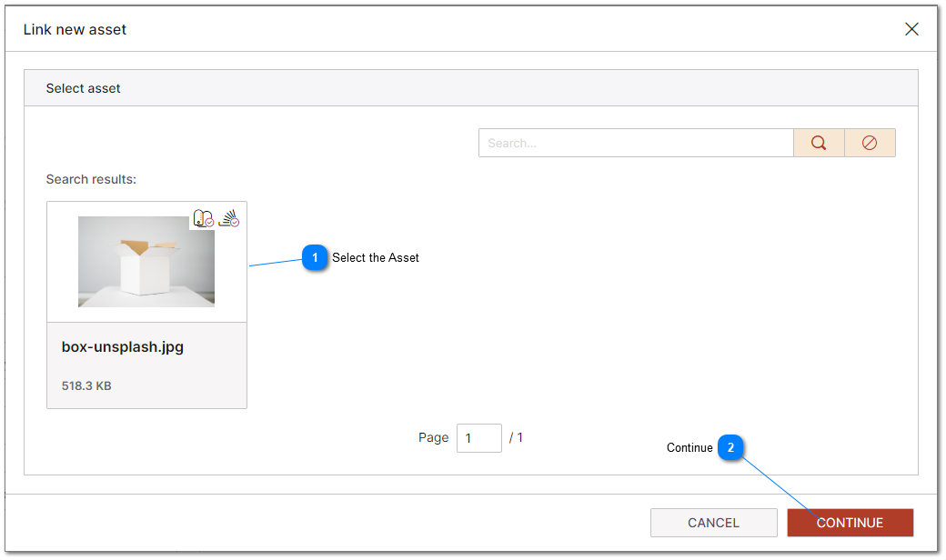Click the clear search icon
The height and width of the screenshot is (560, 946).
tap(870, 143)
